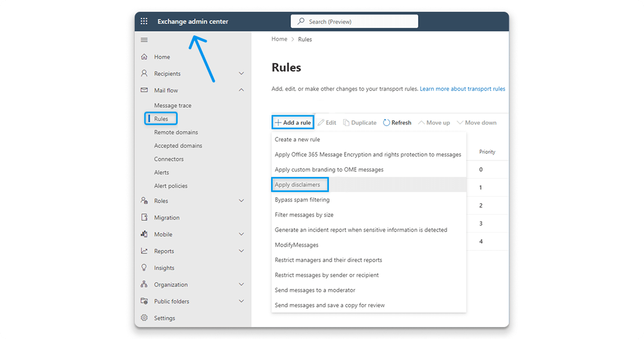This screenshot has height=341, width=644.
Task: Click the Priority column header
Action: 487,152
